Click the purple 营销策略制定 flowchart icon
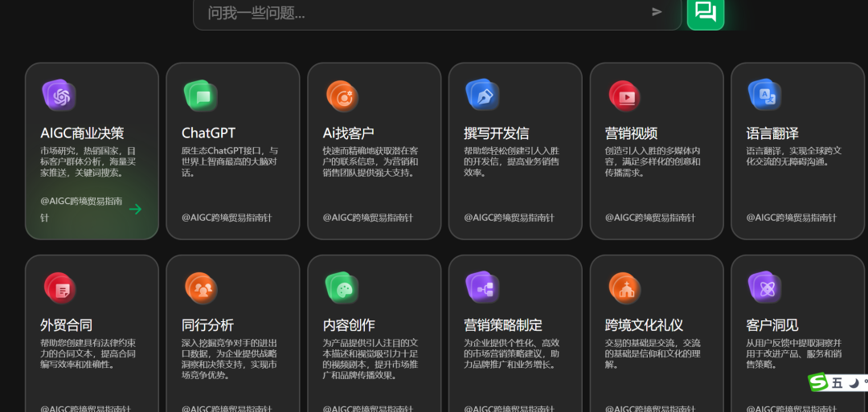 (x=482, y=287)
